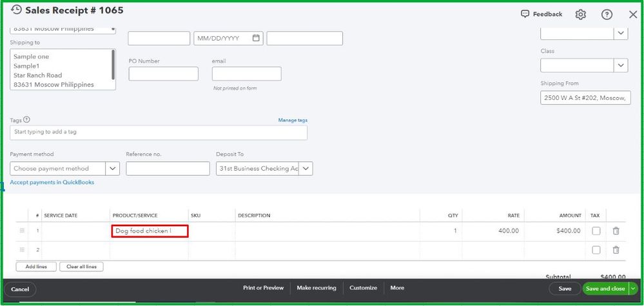Click the SKU cell of line 1
The width and height of the screenshot is (644, 306).
211,231
